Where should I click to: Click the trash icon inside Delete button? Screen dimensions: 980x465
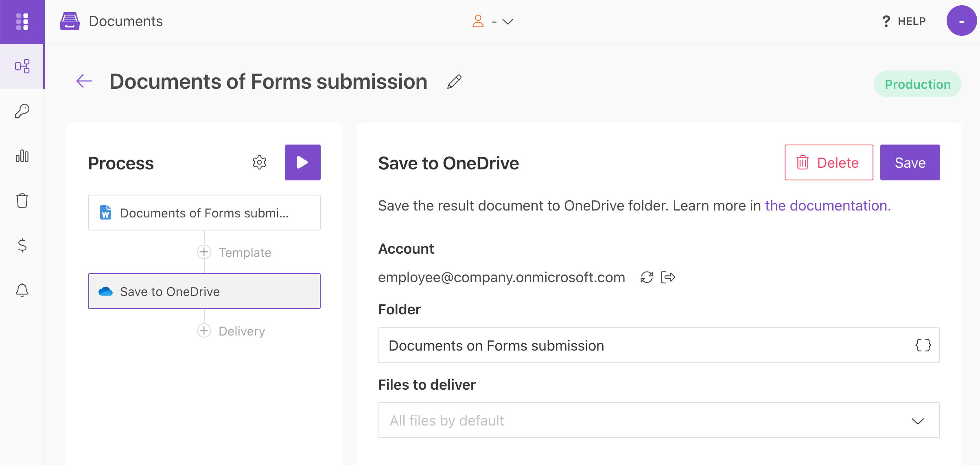click(x=803, y=162)
